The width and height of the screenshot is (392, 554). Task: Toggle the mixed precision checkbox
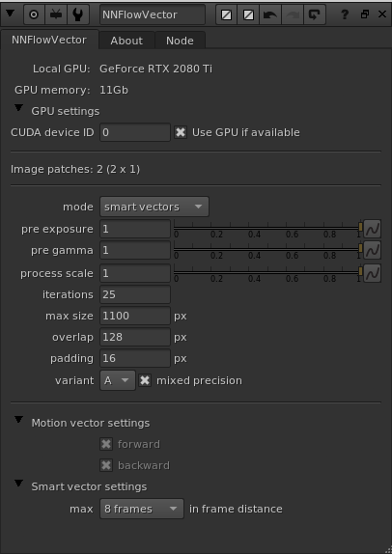point(145,380)
